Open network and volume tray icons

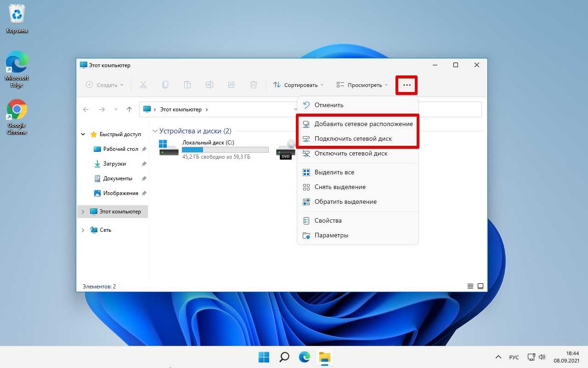point(537,357)
